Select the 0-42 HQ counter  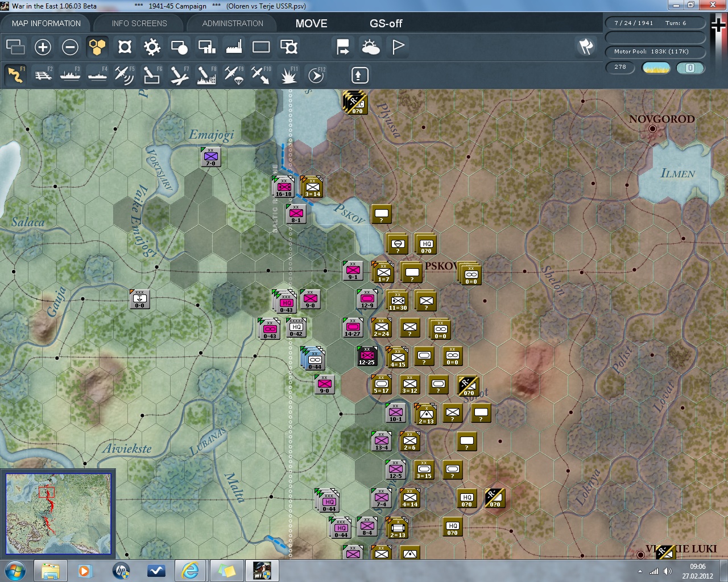tap(296, 327)
